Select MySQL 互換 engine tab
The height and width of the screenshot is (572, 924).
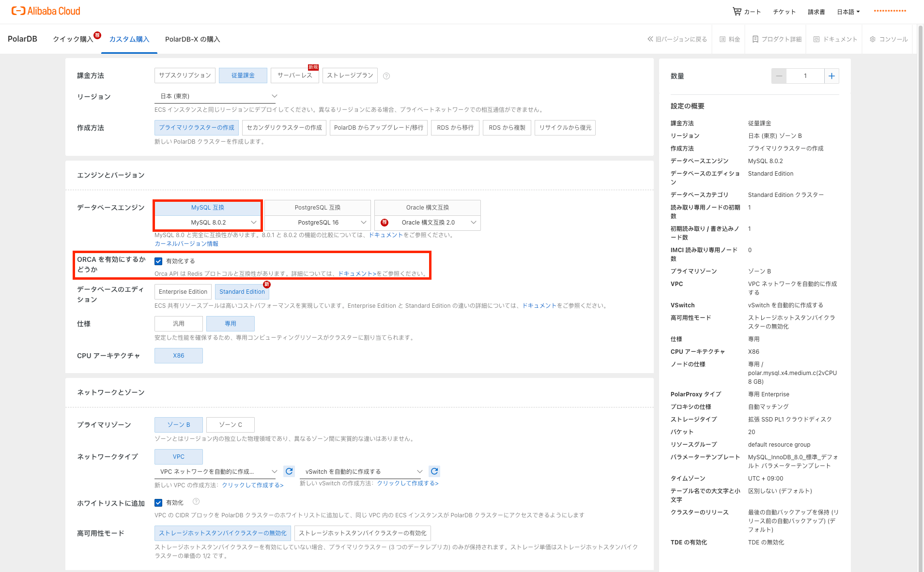click(208, 208)
